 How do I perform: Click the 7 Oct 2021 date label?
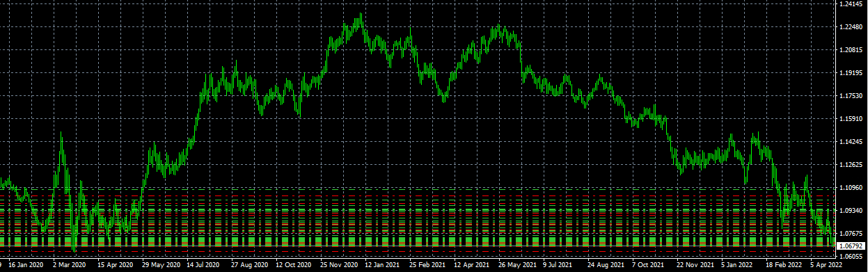click(x=649, y=265)
